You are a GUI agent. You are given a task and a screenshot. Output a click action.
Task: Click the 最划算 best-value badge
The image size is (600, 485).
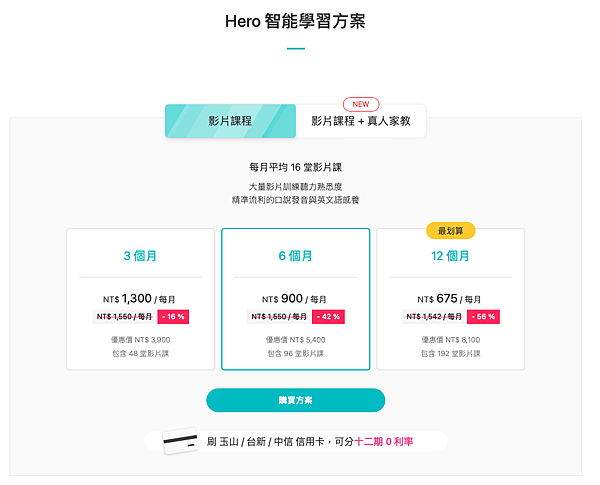(x=450, y=231)
